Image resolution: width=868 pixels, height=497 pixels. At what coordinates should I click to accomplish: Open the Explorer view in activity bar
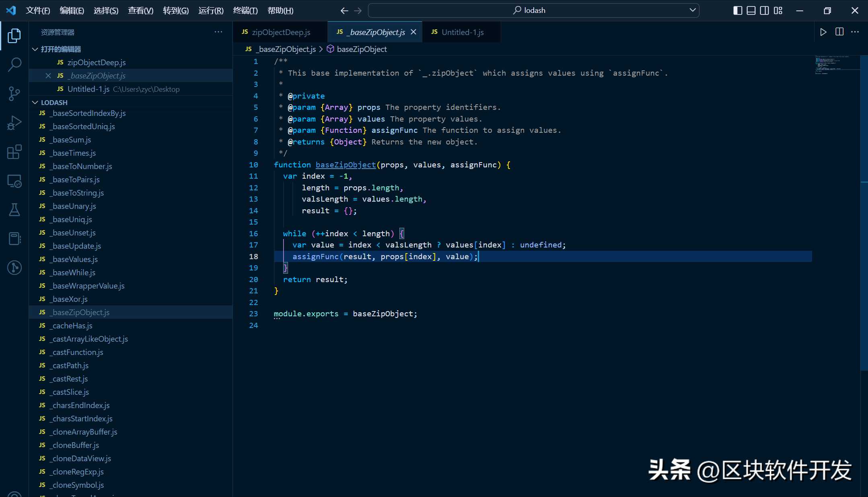pos(14,36)
